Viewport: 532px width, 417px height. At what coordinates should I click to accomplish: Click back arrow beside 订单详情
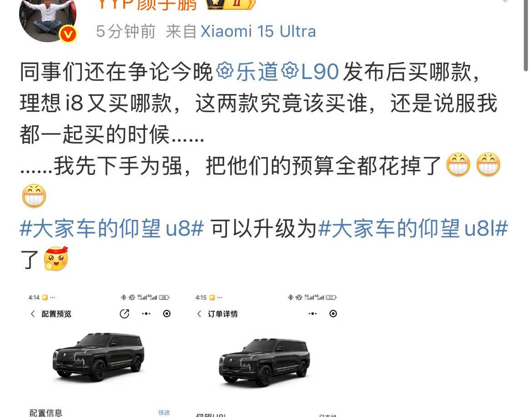199,314
